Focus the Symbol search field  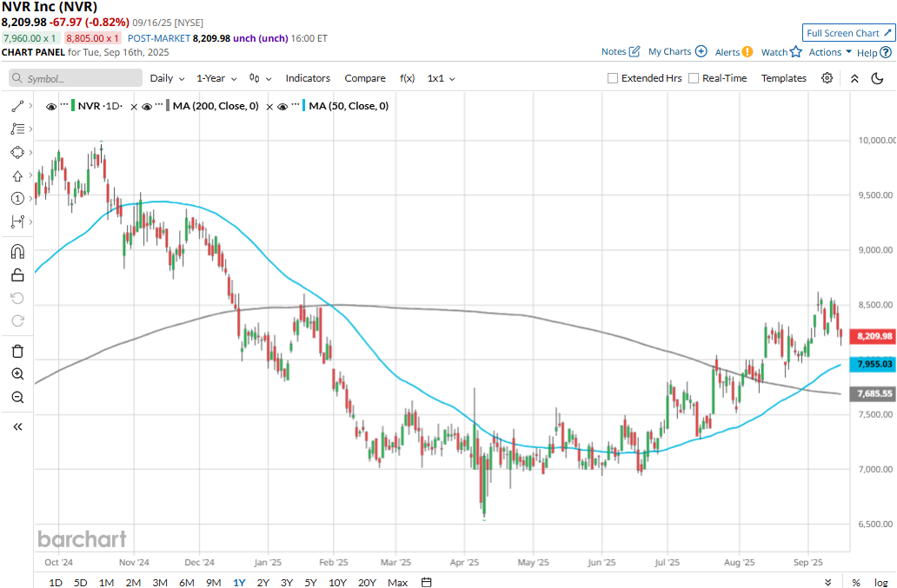point(76,78)
